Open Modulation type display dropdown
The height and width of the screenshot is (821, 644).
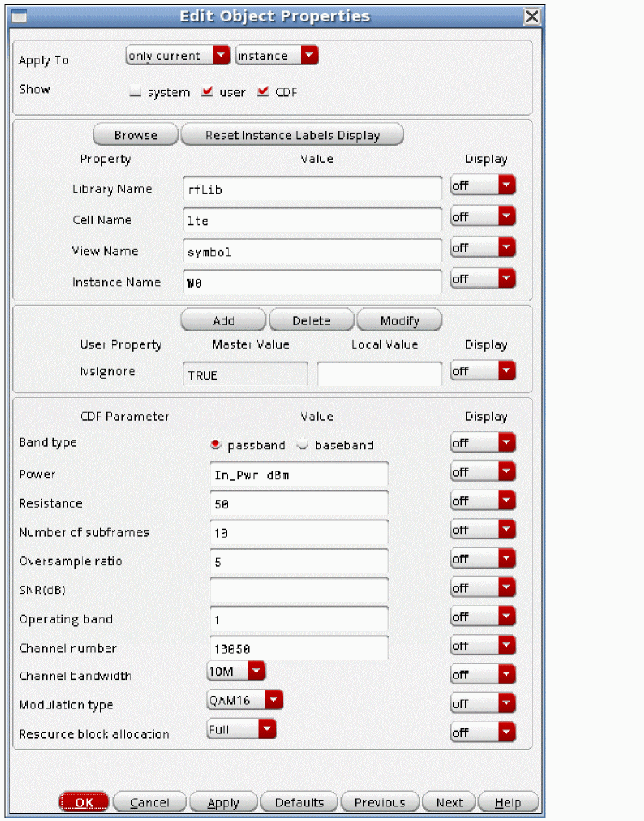[483, 703]
